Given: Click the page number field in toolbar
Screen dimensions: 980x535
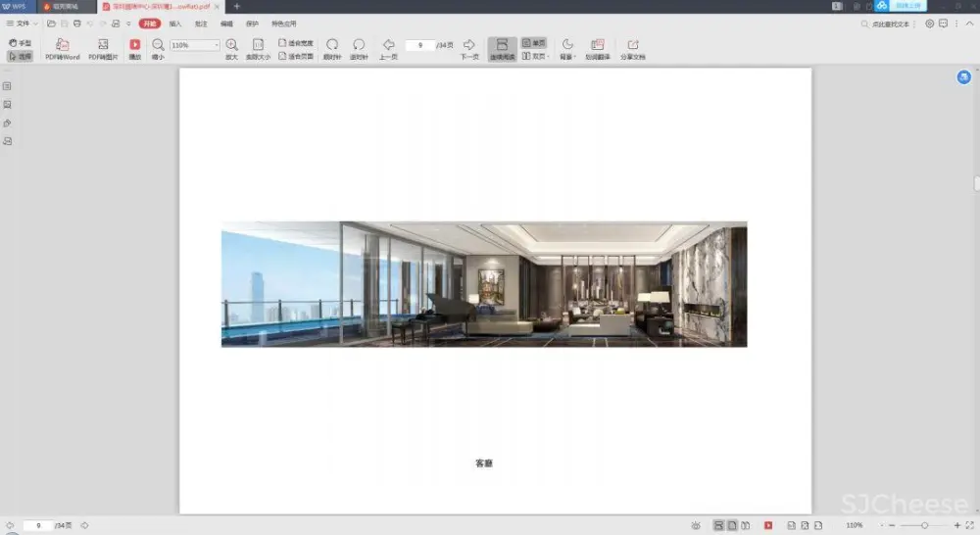Looking at the screenshot, I should pyautogui.click(x=419, y=45).
